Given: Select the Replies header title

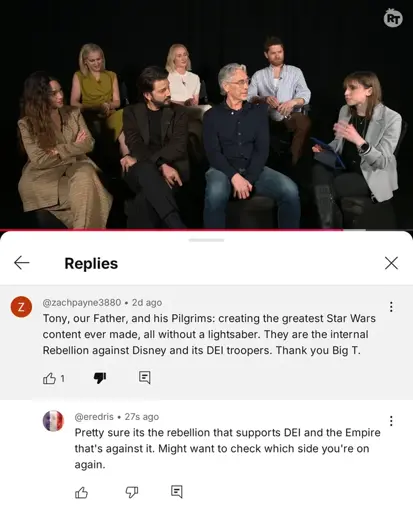Looking at the screenshot, I should 91,263.
